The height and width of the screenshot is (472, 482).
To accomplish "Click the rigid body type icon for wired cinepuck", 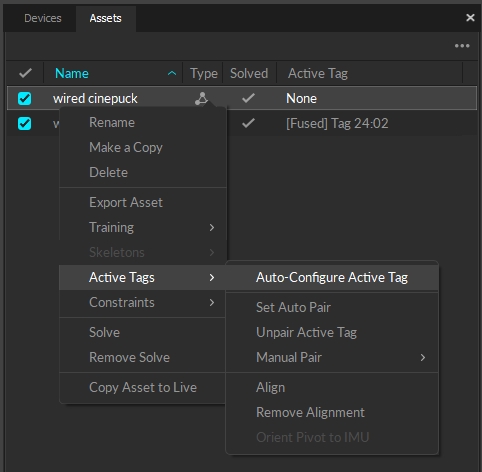I will [202, 99].
